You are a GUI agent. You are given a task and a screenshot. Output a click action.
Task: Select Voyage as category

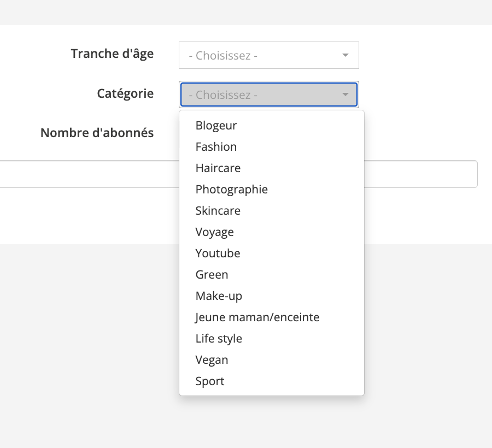click(x=215, y=232)
